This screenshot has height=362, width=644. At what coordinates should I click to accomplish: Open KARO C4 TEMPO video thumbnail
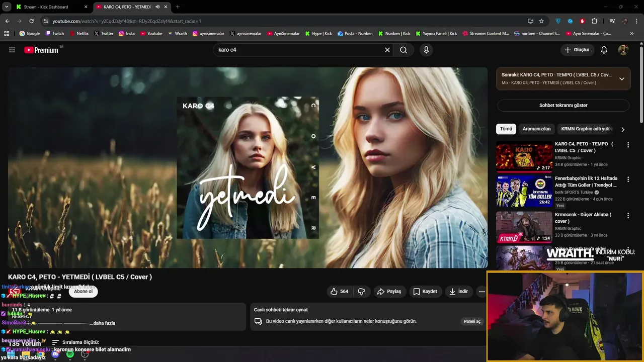[x=524, y=157]
